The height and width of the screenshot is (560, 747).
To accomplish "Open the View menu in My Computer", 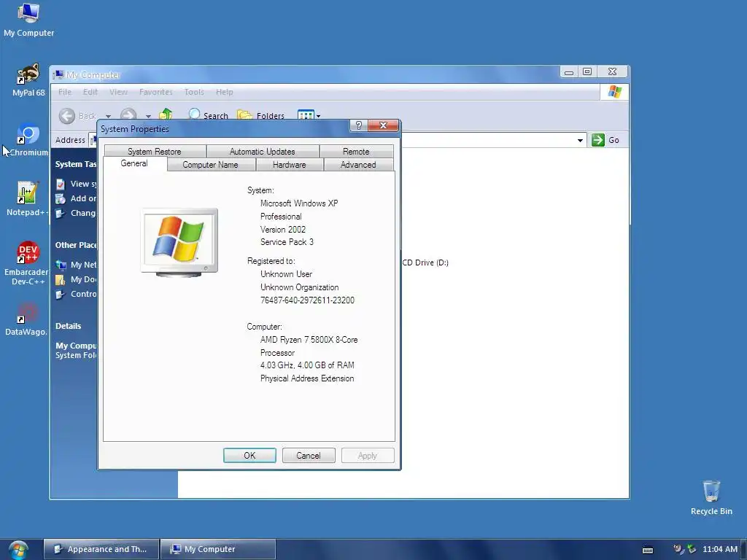I will coord(118,92).
